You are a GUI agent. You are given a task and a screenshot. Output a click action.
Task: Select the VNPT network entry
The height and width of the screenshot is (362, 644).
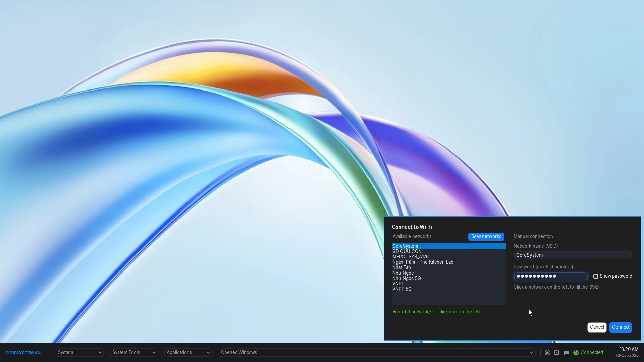point(448,284)
